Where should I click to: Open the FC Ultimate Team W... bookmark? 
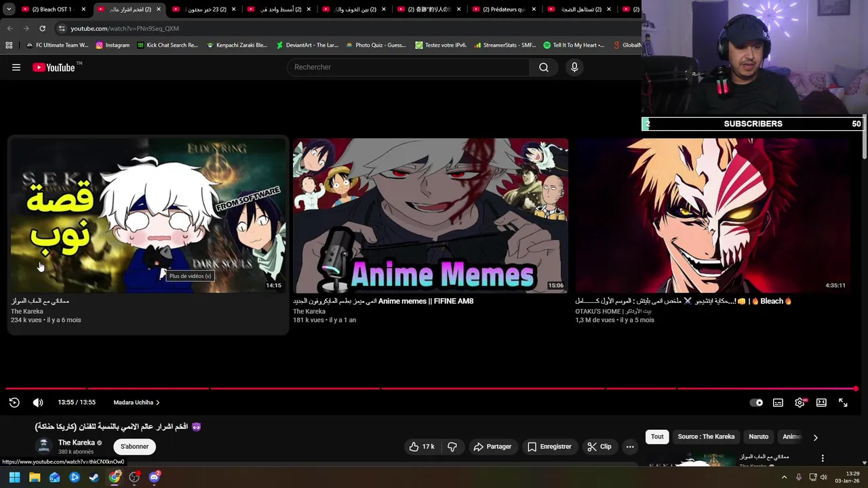point(57,45)
